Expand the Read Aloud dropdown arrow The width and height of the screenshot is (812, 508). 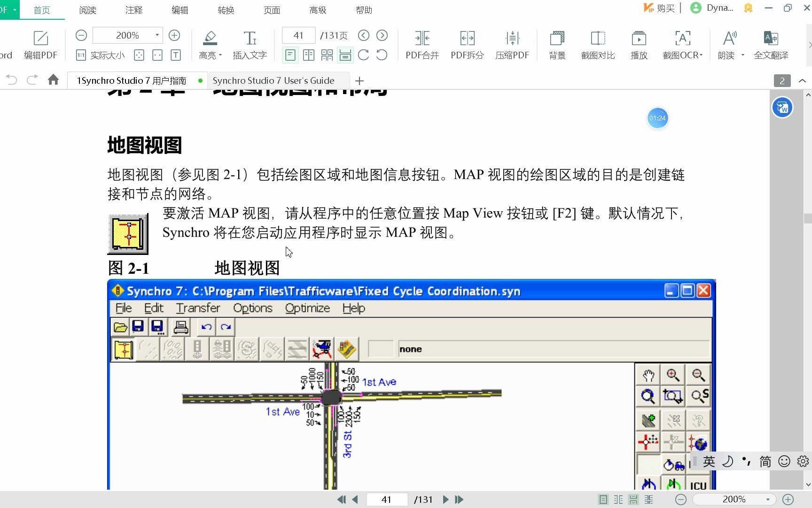click(743, 55)
